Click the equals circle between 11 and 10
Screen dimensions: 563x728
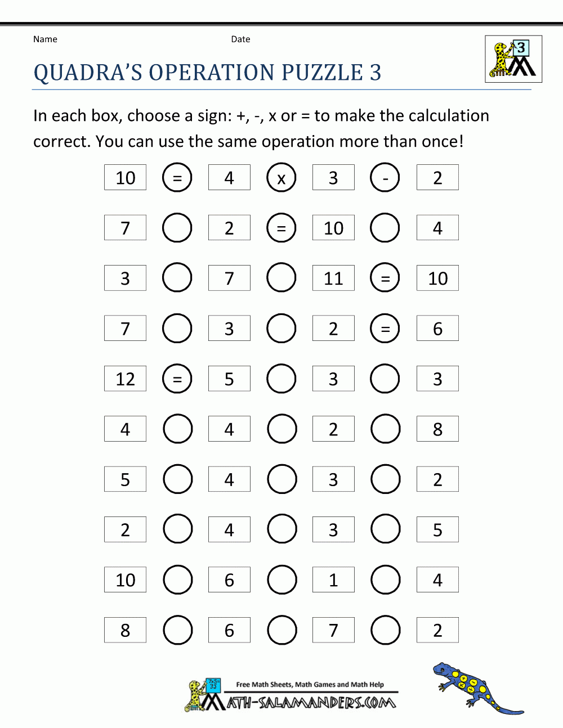385,278
